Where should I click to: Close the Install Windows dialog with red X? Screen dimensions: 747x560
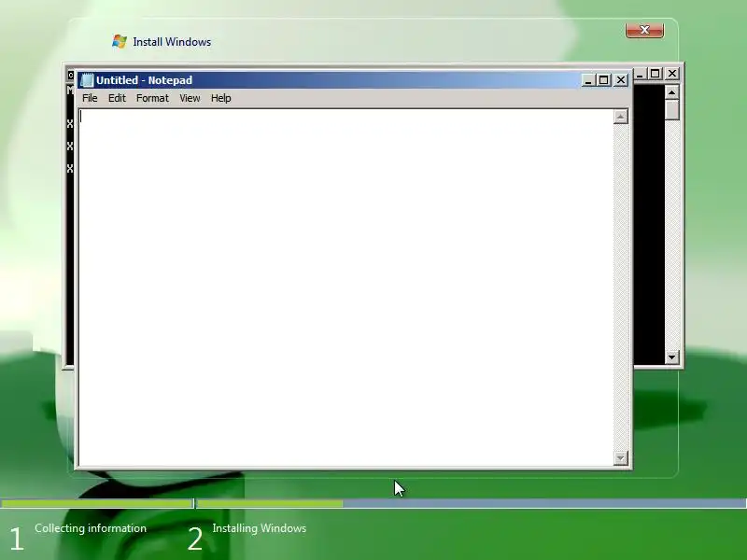(x=644, y=30)
